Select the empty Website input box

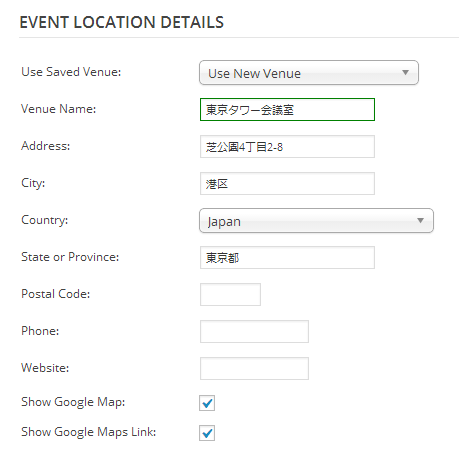[254, 369]
